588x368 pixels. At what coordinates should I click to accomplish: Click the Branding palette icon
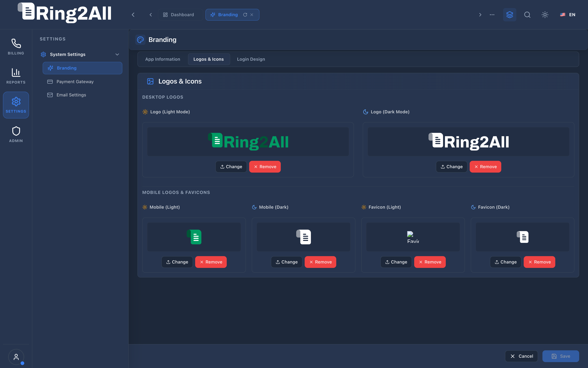[140, 40]
